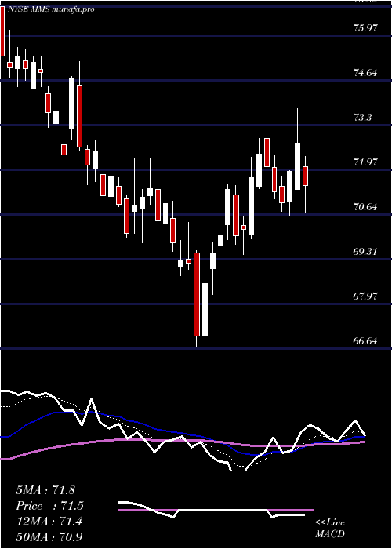Image resolution: width=392 pixels, height=549 pixels.
Task: Click inside the Live MACD mini chart box
Action: (x=216, y=510)
